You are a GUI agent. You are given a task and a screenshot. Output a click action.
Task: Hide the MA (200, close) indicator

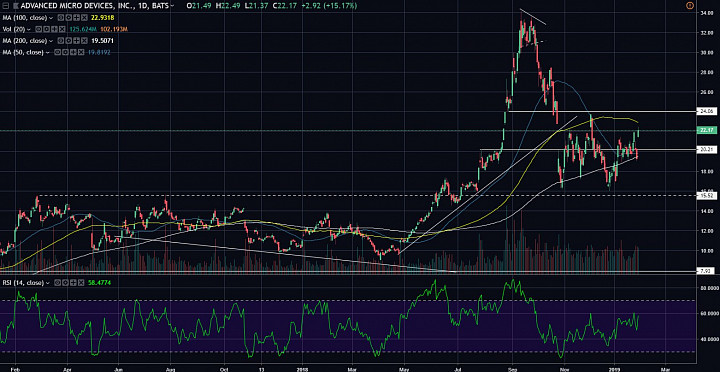(61, 41)
